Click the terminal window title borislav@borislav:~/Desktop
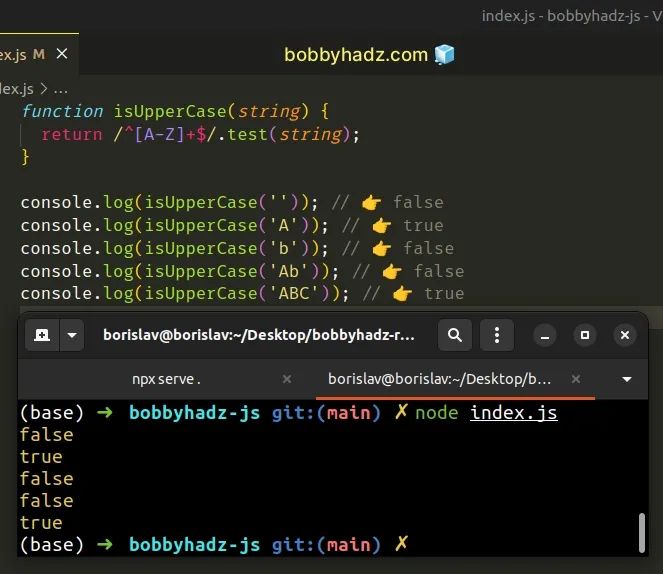 259,335
